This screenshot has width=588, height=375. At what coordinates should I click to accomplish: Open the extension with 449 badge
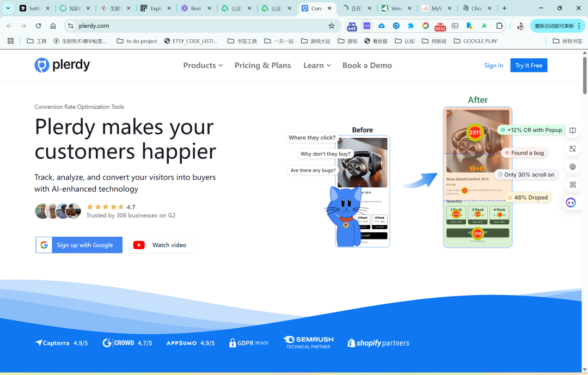(x=352, y=26)
